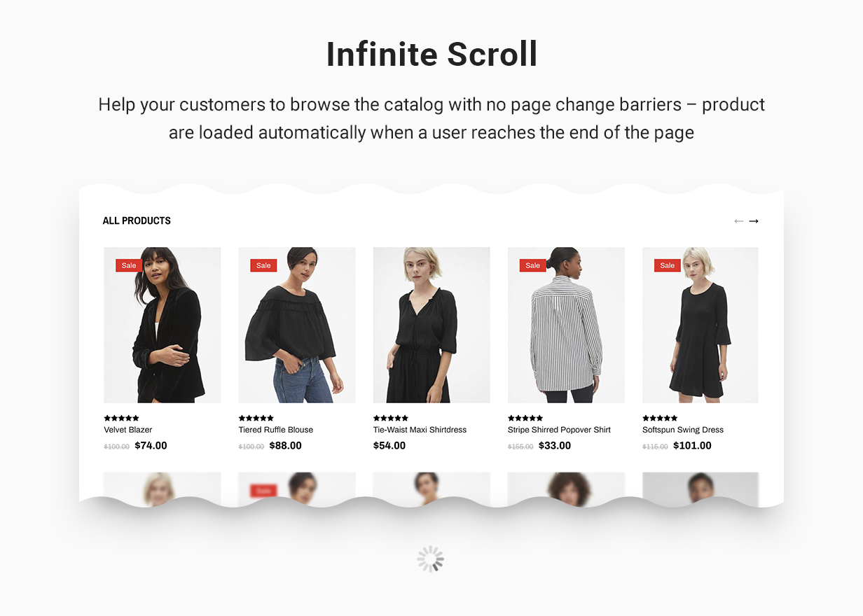The height and width of the screenshot is (616, 863).
Task: Click the Sale badge on Softspun Swing Dress
Action: tap(668, 265)
